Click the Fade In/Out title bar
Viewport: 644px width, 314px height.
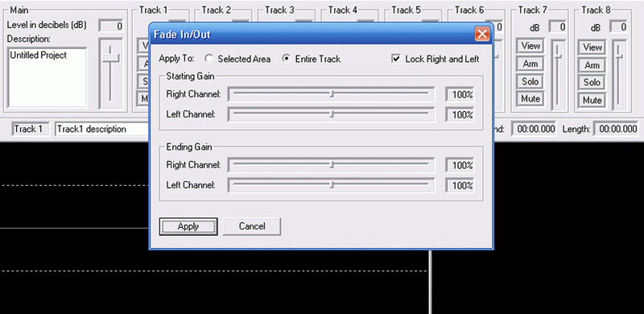coord(312,34)
